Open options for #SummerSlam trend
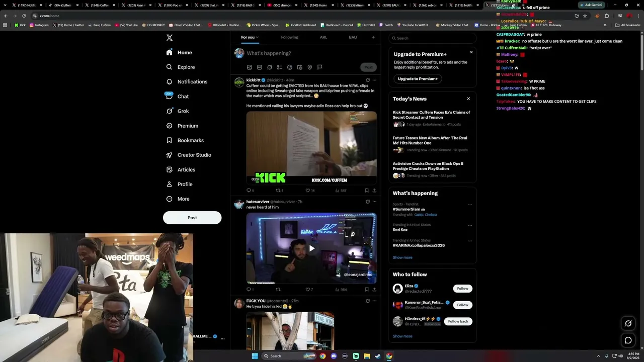The image size is (644, 362). [x=470, y=205]
